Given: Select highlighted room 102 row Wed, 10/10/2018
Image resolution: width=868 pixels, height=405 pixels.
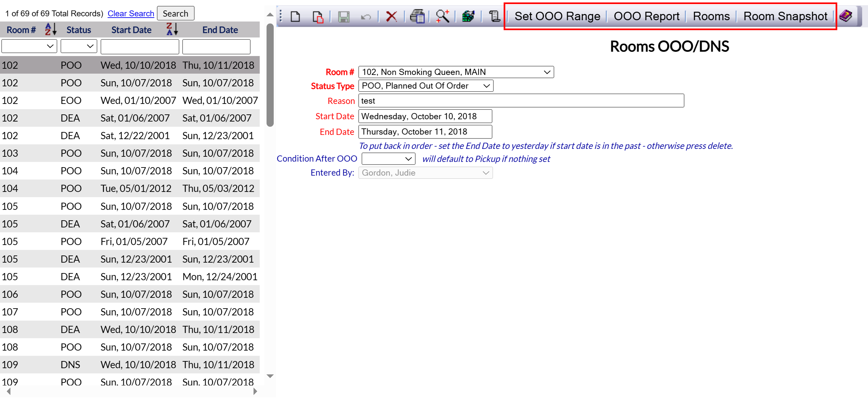Looking at the screenshot, I should (x=130, y=65).
